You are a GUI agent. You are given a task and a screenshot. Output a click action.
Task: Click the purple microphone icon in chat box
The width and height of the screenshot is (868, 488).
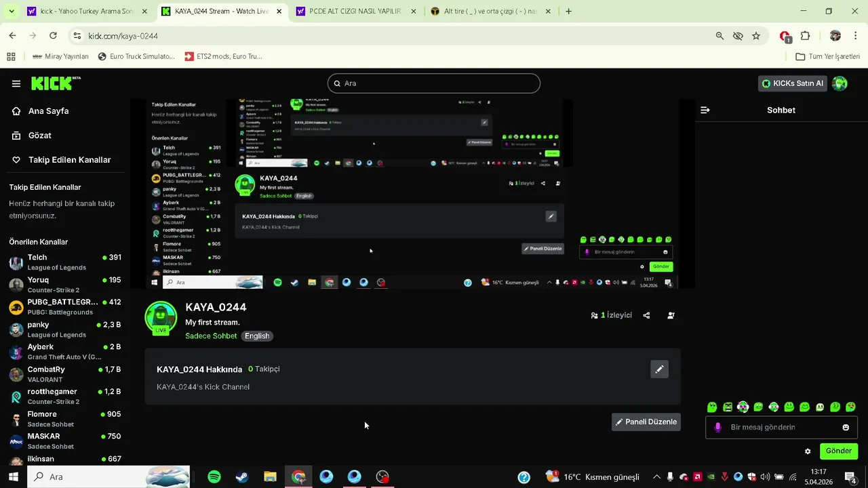[x=717, y=427]
